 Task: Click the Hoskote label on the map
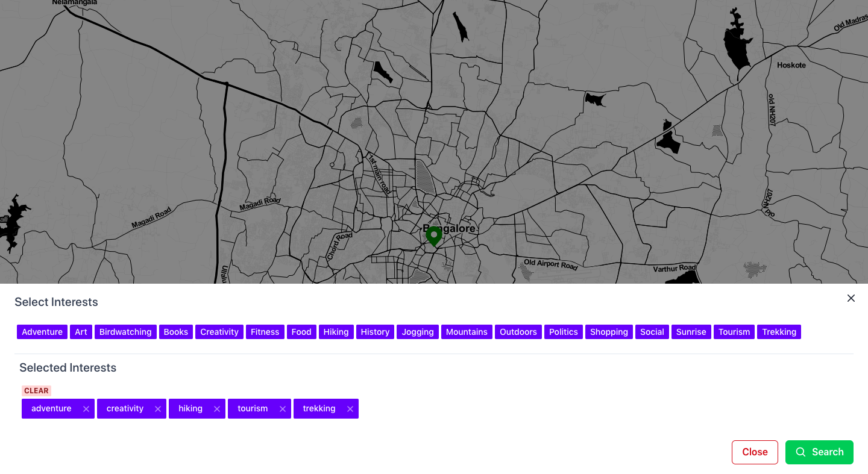[x=791, y=65]
